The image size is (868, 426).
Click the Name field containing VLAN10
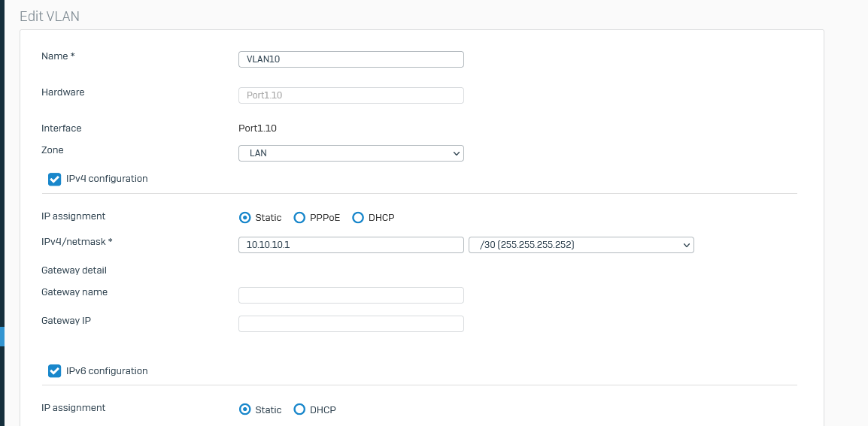tap(351, 59)
